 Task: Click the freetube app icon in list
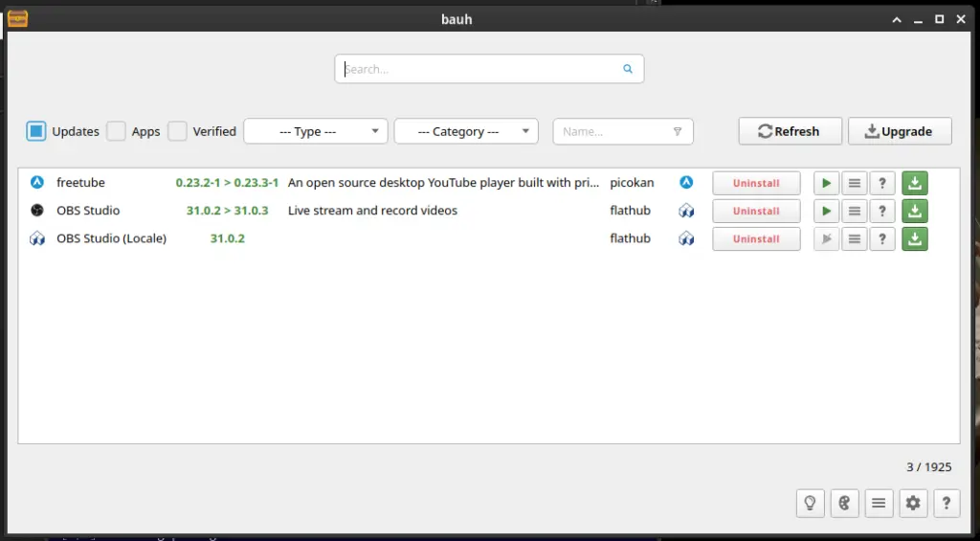(x=37, y=183)
